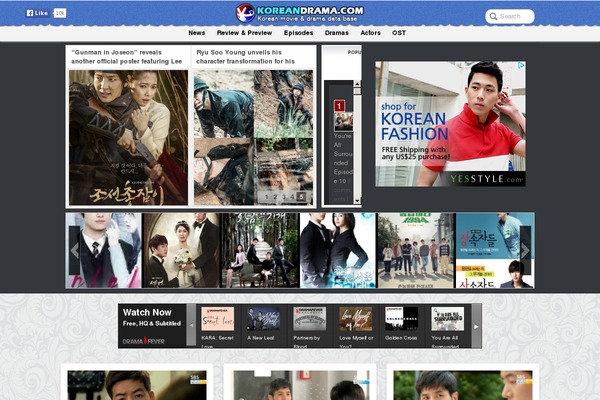Open the You Are All Surrounded thumbnail
This screenshot has width=600, height=400.
coord(447,318)
